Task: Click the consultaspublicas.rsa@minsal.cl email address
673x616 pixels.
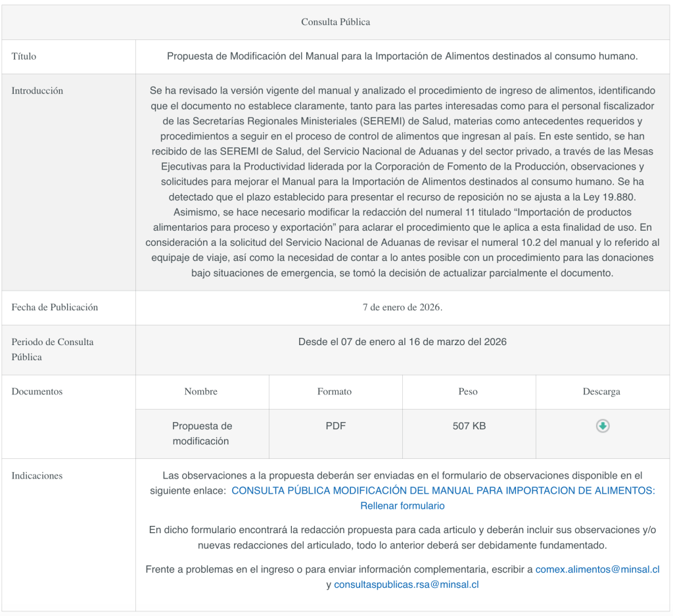Action: coord(406,584)
